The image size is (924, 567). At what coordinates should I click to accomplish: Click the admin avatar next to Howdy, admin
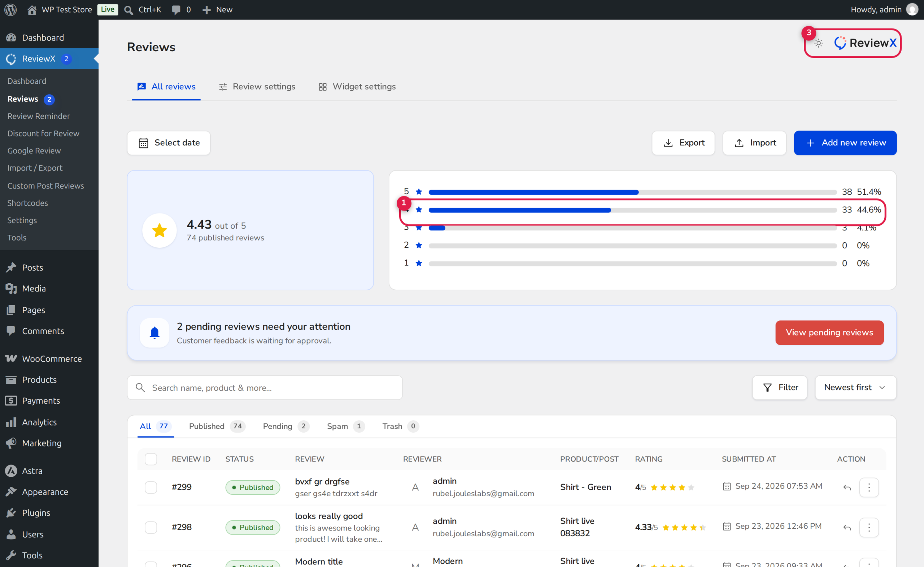coord(912,10)
